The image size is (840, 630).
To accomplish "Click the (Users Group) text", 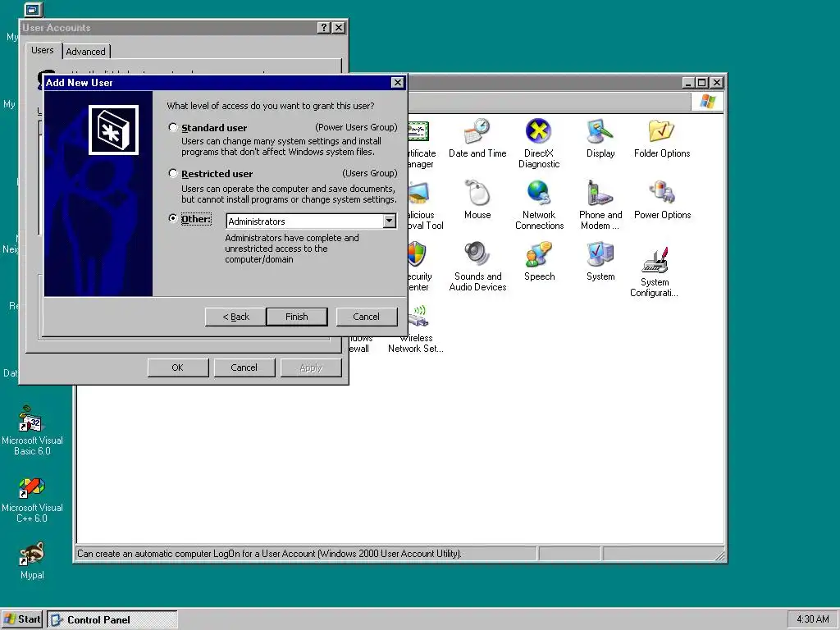I will (370, 173).
